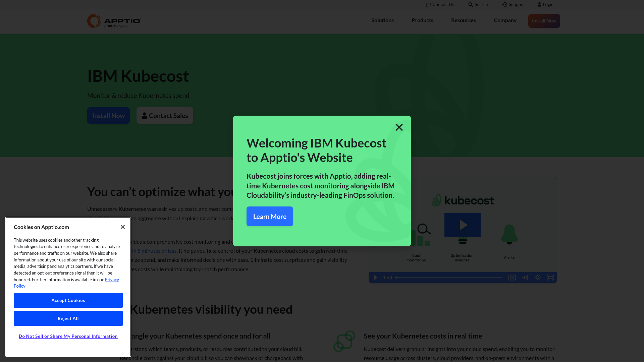Viewport: 644px width, 362px height.
Task: Click the Learn More button
Action: pyautogui.click(x=270, y=217)
